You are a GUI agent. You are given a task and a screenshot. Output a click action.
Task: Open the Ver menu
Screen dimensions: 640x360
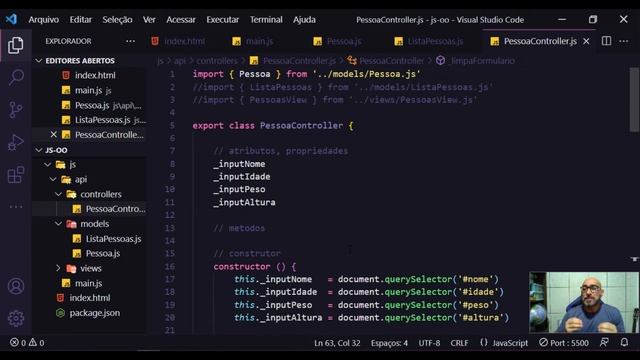149,20
